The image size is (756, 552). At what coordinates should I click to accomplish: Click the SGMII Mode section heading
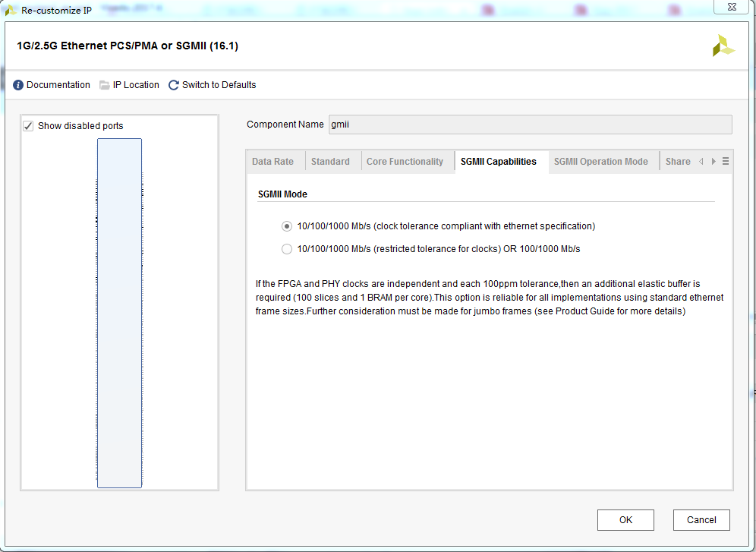coord(282,194)
